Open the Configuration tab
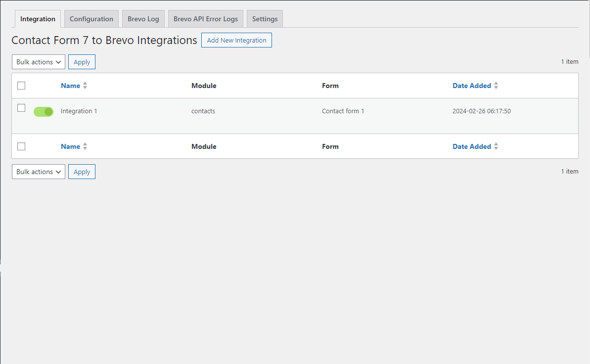 click(x=91, y=19)
